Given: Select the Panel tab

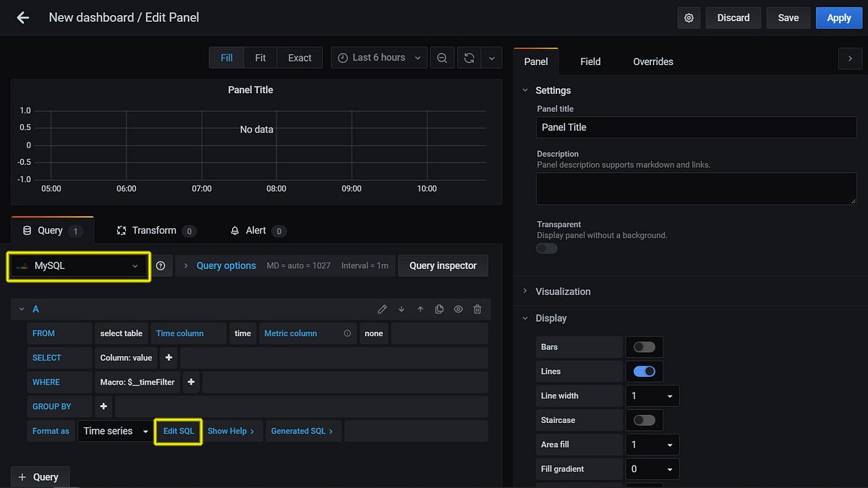Looking at the screenshot, I should coord(536,61).
